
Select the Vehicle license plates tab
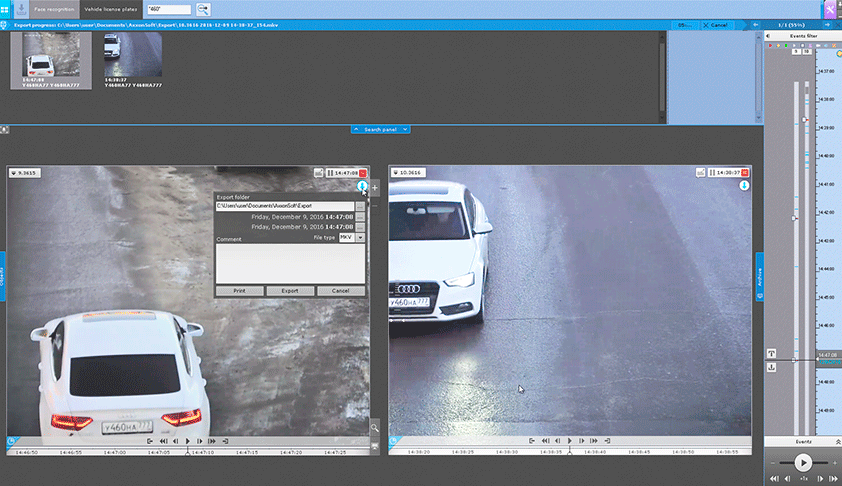click(x=111, y=8)
